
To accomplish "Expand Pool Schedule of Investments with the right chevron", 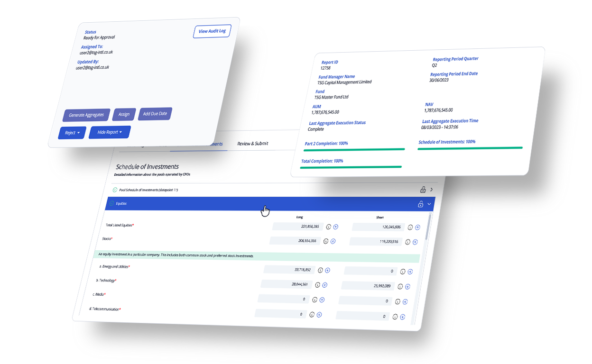I will point(432,189).
